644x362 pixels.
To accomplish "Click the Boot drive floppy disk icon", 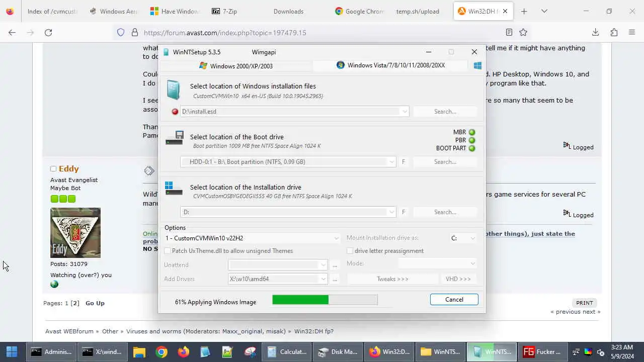I will (x=174, y=137).
